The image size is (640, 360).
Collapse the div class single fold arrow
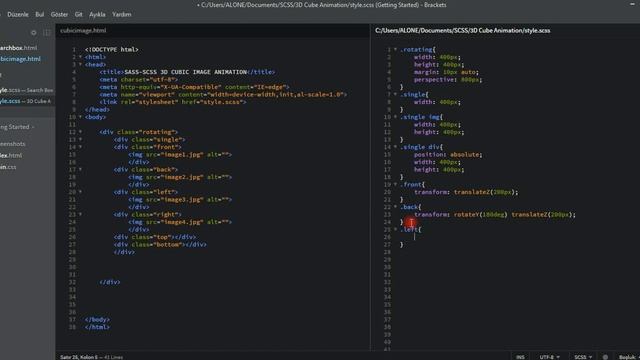(x=80, y=139)
